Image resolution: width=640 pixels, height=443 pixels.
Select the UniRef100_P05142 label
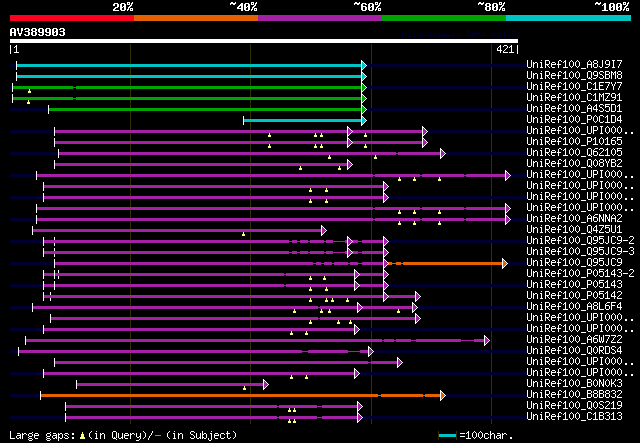click(x=574, y=296)
